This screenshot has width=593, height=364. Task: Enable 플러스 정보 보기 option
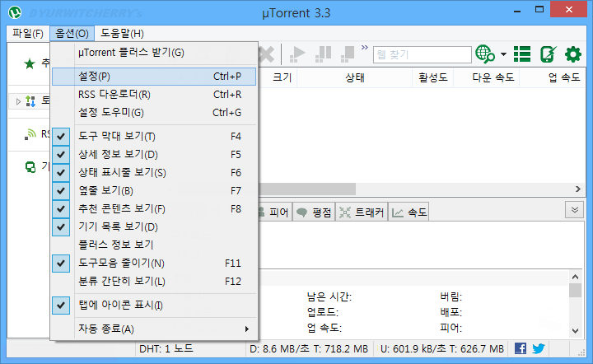(x=154, y=245)
